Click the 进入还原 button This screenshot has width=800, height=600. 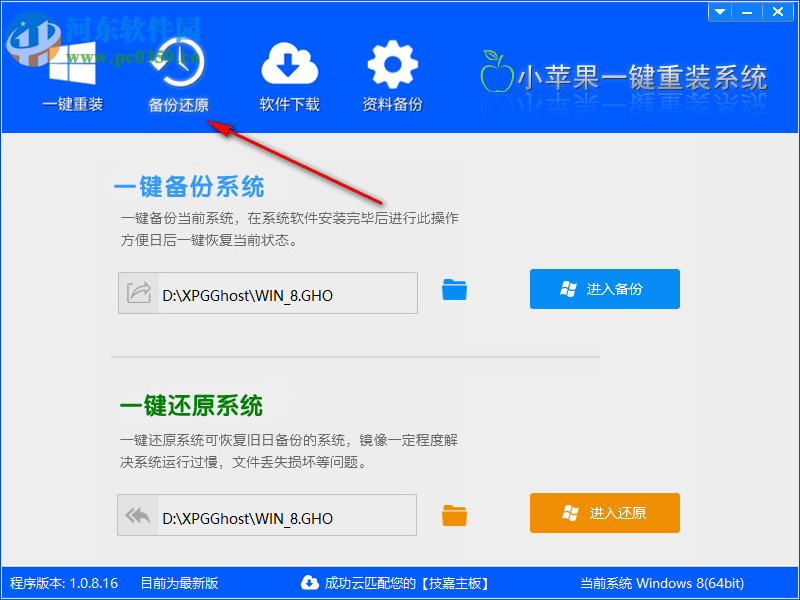coord(605,513)
